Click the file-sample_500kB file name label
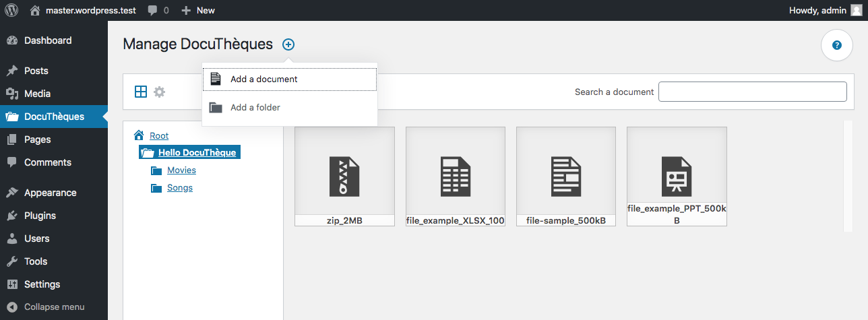 click(x=566, y=220)
